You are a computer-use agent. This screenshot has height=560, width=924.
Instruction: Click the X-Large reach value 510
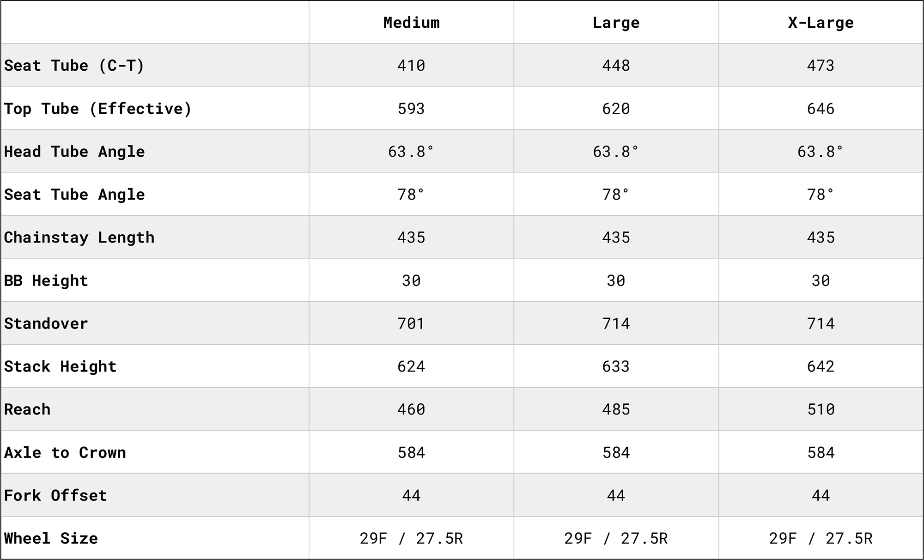tap(821, 409)
